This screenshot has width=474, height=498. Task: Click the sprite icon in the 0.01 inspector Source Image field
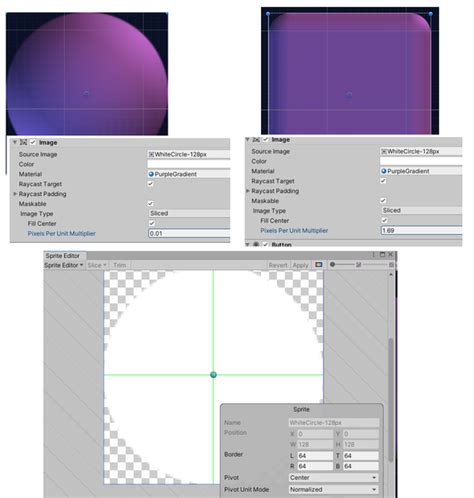151,154
